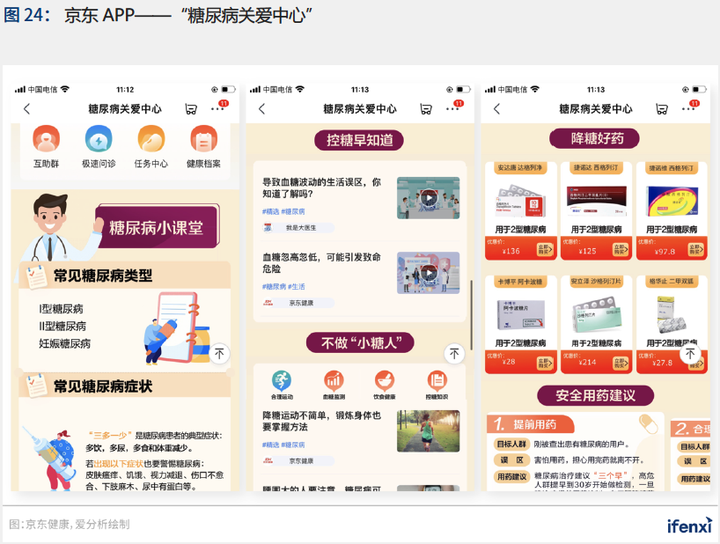The width and height of the screenshot is (720, 544).
Task: Tap back-to-top arrow over the ¥27.8 card
Action: [690, 353]
